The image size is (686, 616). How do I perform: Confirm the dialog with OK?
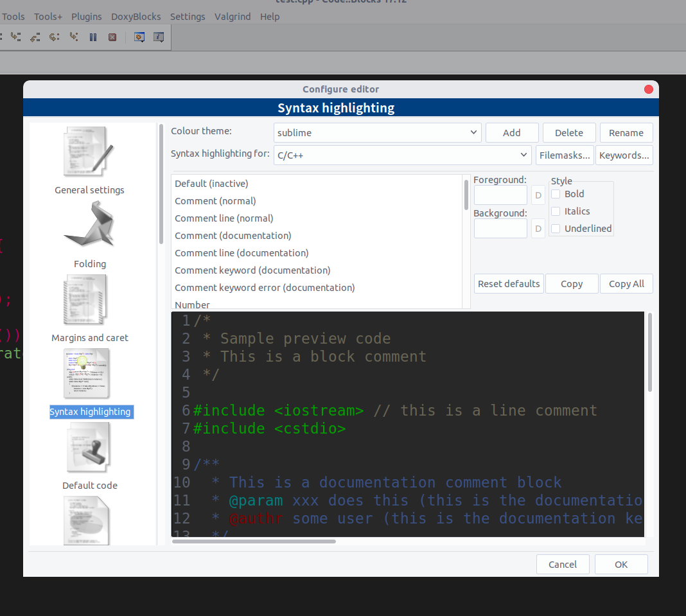[x=621, y=565]
